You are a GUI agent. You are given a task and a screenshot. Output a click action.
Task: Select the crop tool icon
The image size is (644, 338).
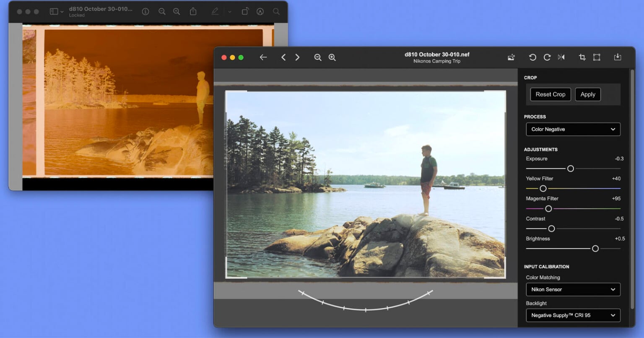(582, 57)
